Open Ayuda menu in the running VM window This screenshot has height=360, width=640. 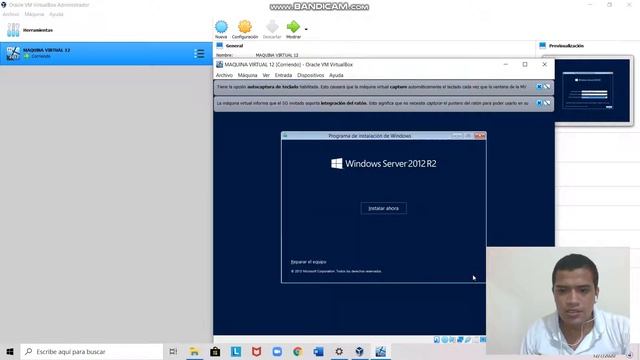336,75
